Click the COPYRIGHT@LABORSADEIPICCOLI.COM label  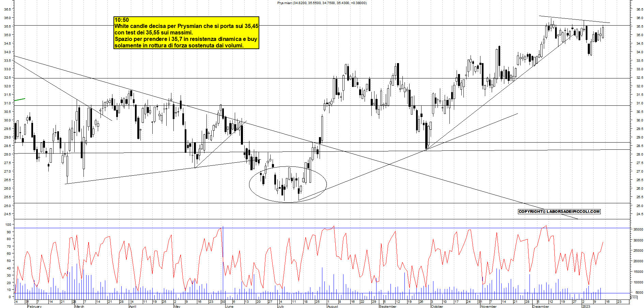pyautogui.click(x=559, y=211)
